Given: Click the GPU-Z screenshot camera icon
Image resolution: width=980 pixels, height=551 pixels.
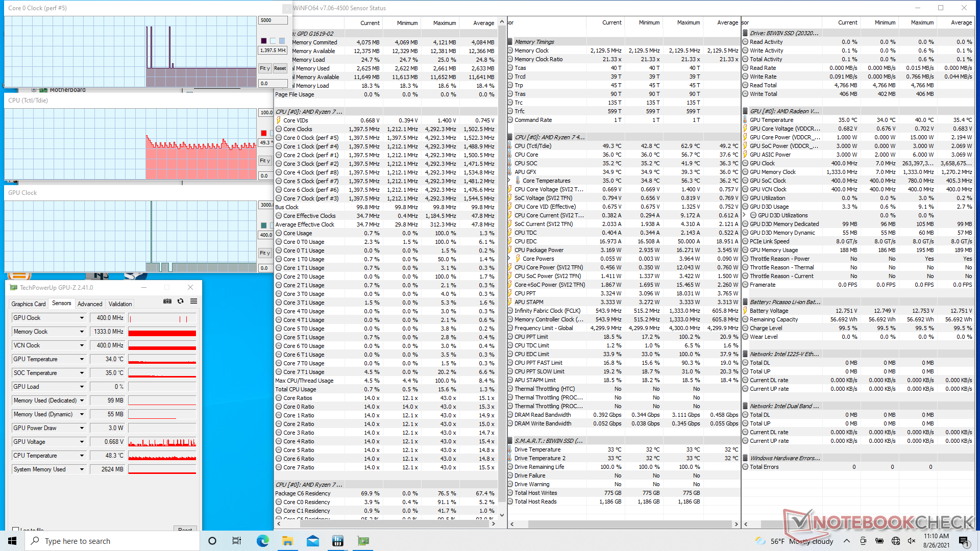Looking at the screenshot, I should [x=167, y=302].
